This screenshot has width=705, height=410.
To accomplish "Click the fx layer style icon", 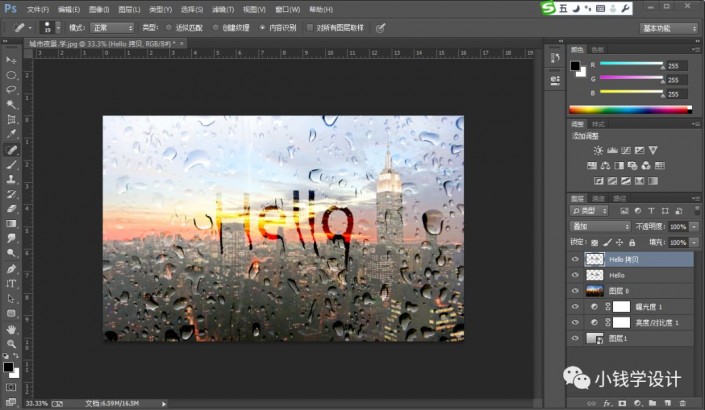I will tap(607, 403).
